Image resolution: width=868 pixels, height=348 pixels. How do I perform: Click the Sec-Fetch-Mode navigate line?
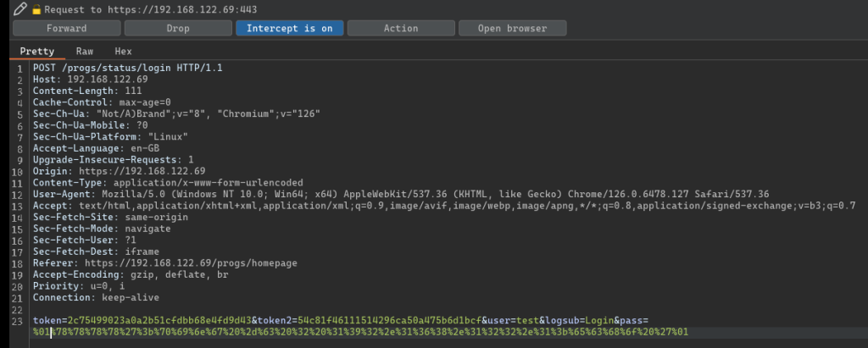102,229
